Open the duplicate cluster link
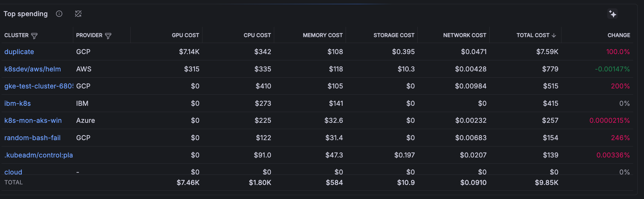The width and height of the screenshot is (644, 199). click(x=19, y=52)
